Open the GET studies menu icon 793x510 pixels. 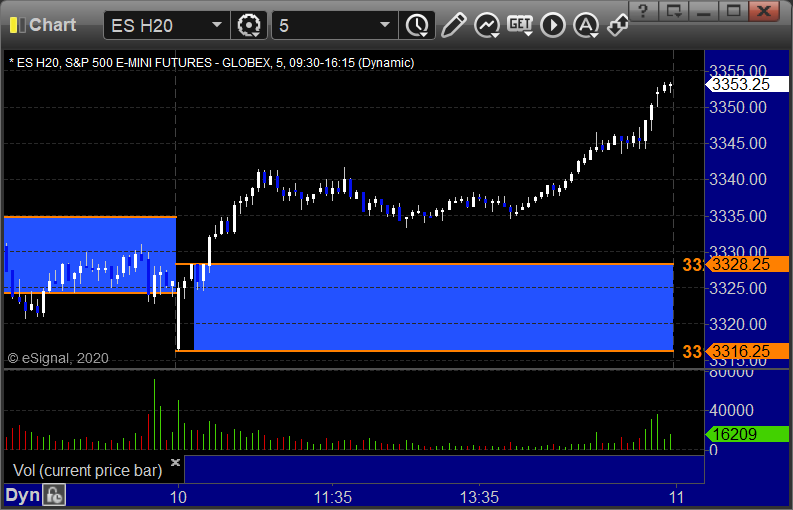coord(520,25)
